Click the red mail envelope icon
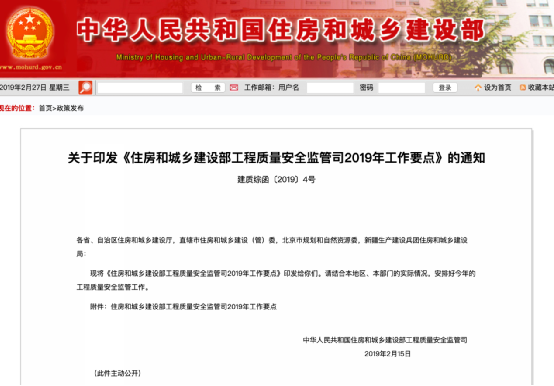 point(234,88)
